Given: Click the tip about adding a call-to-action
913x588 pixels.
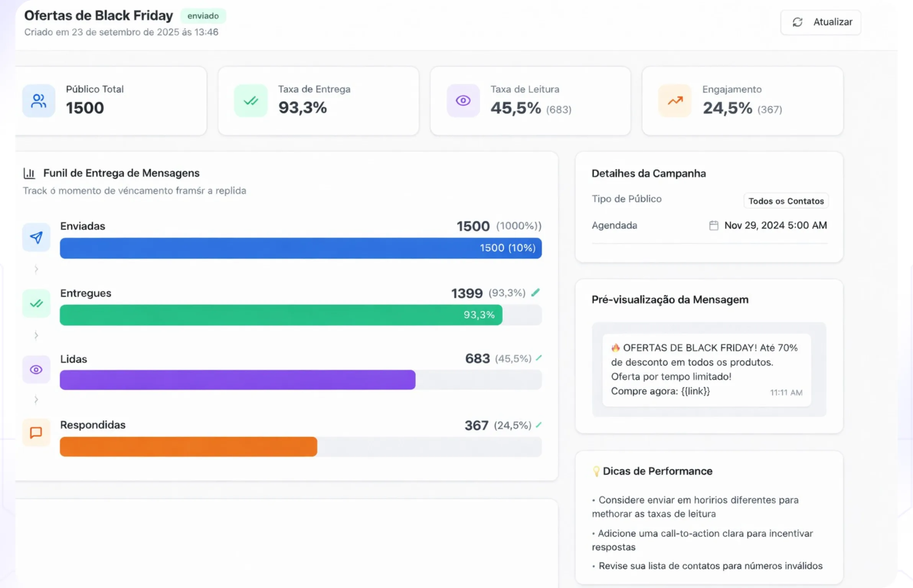Looking at the screenshot, I should coord(702,540).
